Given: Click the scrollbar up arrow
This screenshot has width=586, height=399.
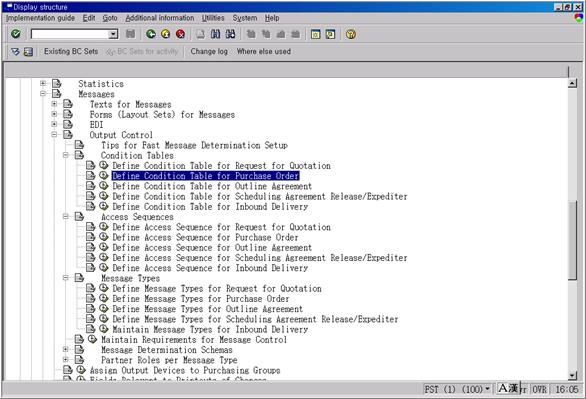Looking at the screenshot, I should point(572,83).
